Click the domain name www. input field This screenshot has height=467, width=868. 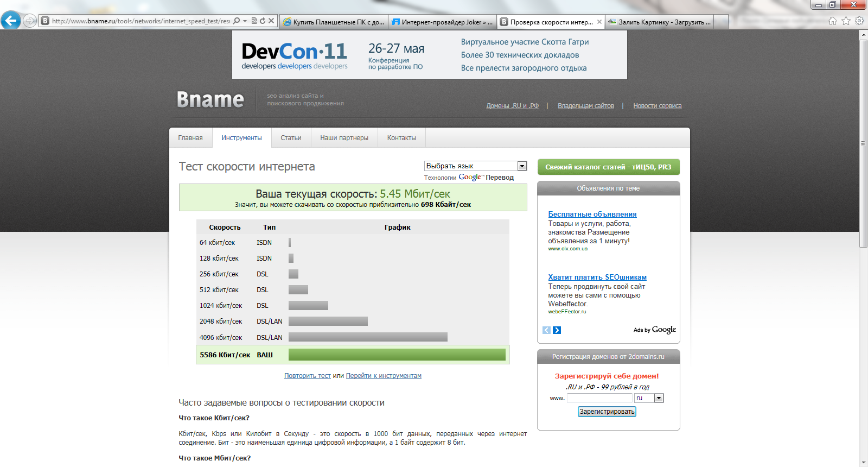tap(599, 398)
